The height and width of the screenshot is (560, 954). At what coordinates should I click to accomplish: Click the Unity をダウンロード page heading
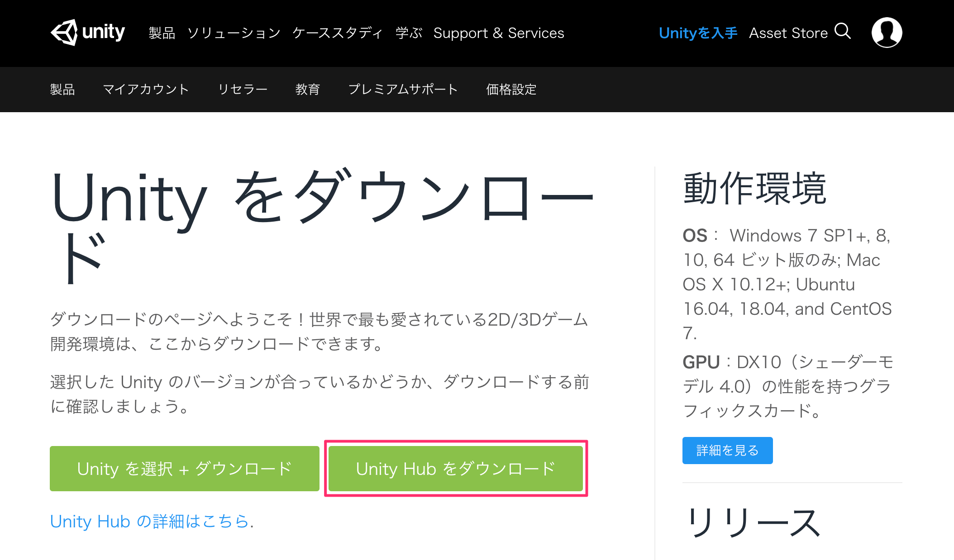tap(322, 227)
